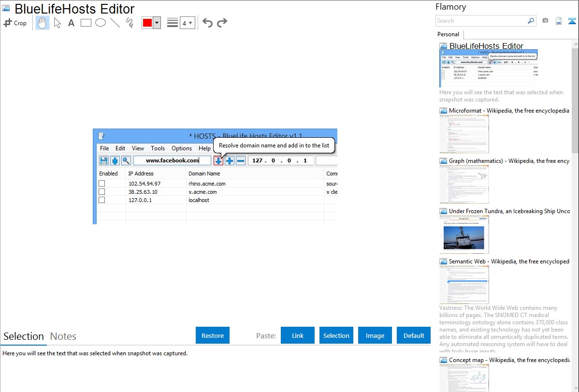This screenshot has height=392, width=579.
Task: Click the snapshot list scrollbar up arrow
Action: click(576, 44)
